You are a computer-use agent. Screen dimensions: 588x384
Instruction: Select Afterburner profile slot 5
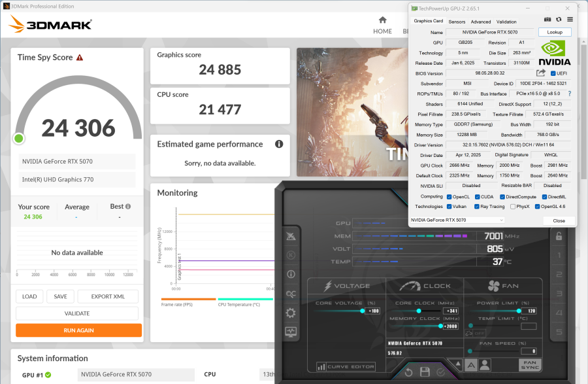(x=559, y=332)
